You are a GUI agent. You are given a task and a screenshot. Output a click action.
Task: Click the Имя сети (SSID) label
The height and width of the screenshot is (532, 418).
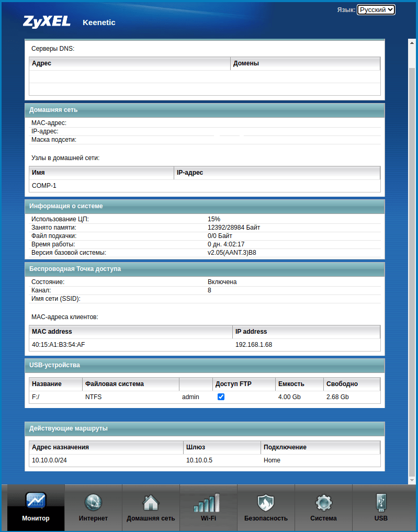click(x=56, y=299)
